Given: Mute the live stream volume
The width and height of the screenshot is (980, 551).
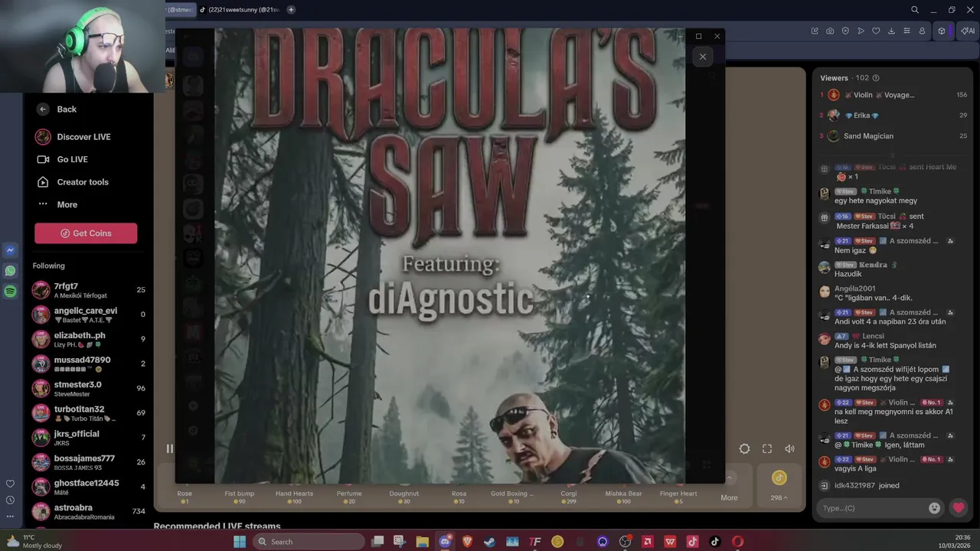Looking at the screenshot, I should [789, 449].
